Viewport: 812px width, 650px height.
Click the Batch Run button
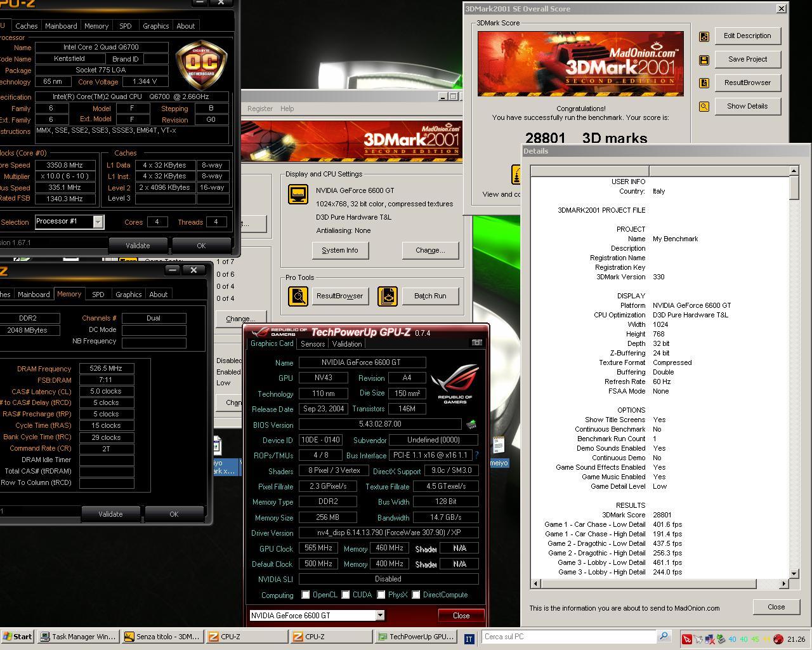tap(430, 296)
